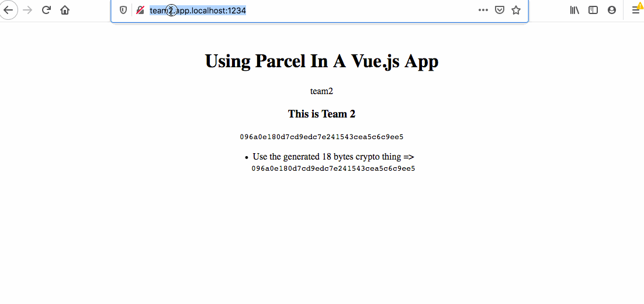Click the standalone hash string below the subheading
Viewport: 644px width, 304px height.
(x=321, y=137)
